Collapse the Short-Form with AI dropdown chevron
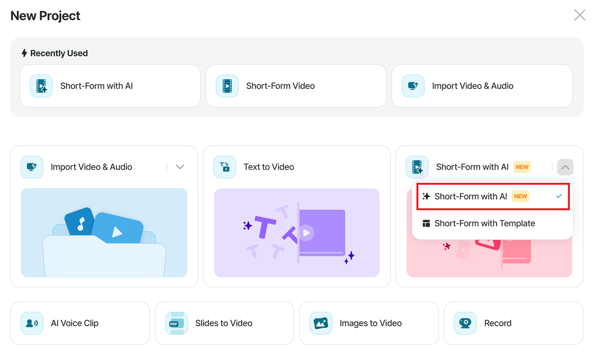The image size is (595, 364). click(565, 167)
